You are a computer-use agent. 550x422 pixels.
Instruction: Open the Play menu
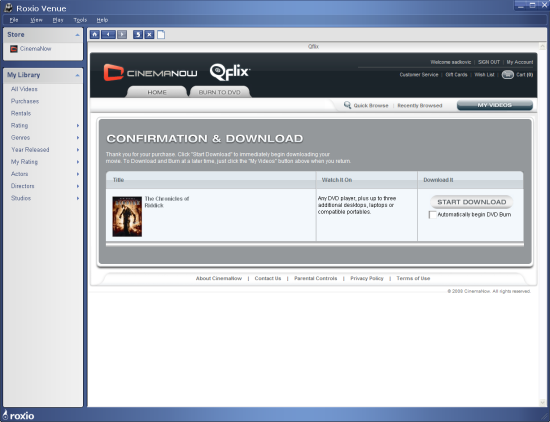pos(58,20)
